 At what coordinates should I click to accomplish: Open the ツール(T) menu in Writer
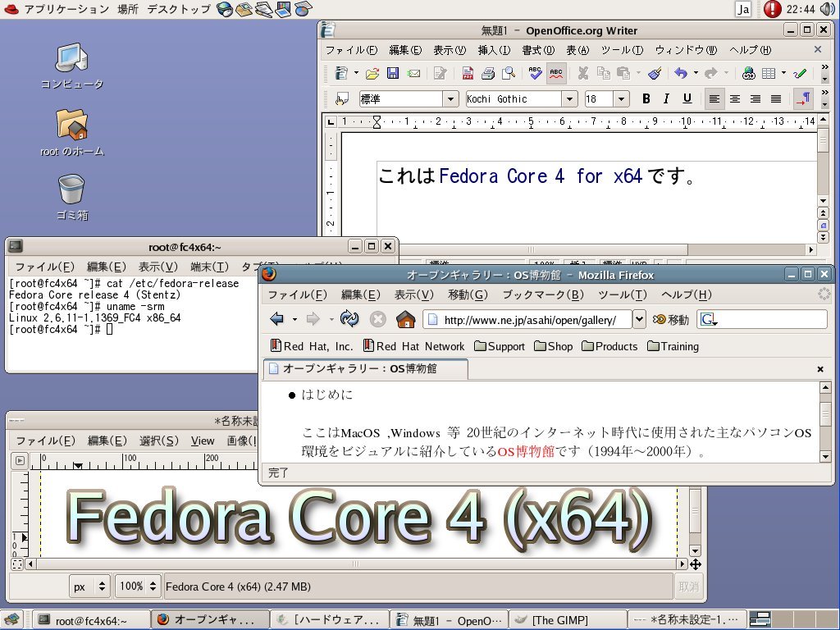point(622,50)
